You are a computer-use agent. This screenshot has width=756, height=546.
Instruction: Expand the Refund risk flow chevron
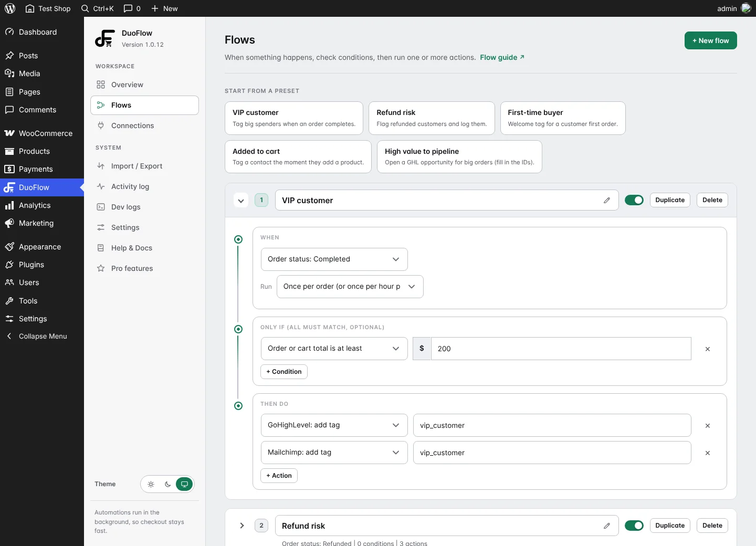(x=242, y=526)
